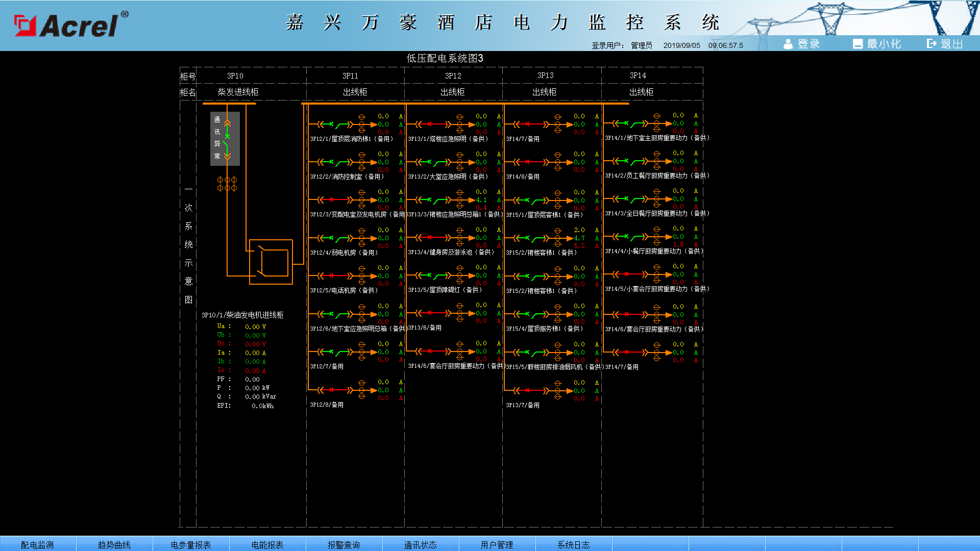This screenshot has width=980, height=551.
Task: Click breaker symbol of 3P15/5/群楼厨房排油烟风机
Action: 531,352
